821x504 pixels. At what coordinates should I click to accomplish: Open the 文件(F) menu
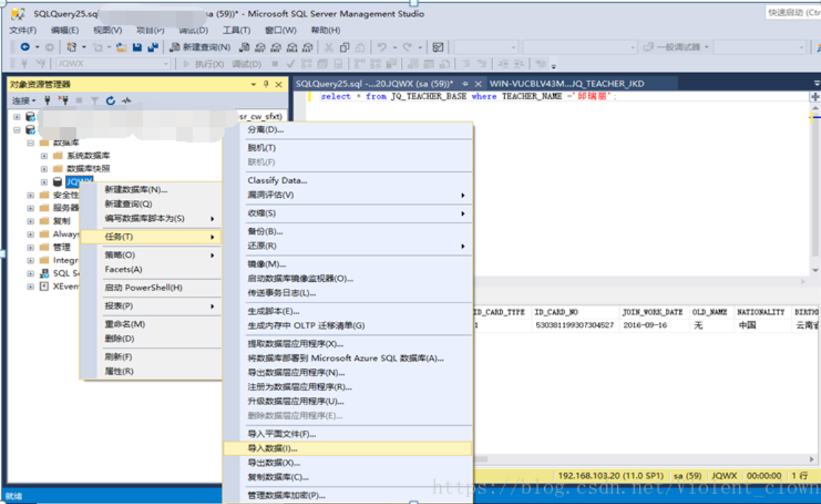(22, 30)
